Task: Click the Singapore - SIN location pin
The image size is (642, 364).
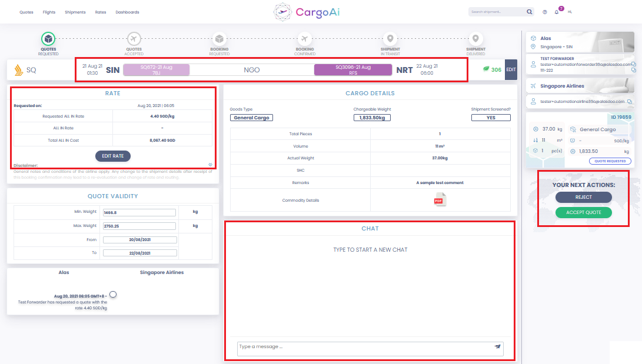Action: point(533,46)
